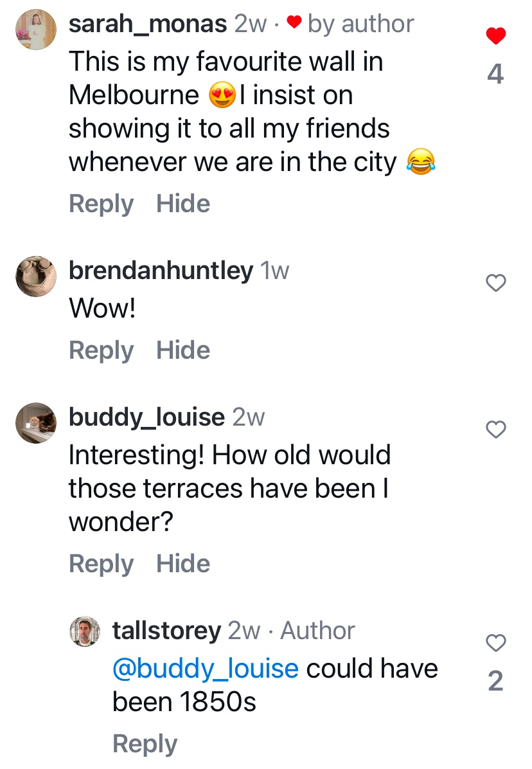
Task: Open sarah_monas profile picture
Action: (36, 30)
